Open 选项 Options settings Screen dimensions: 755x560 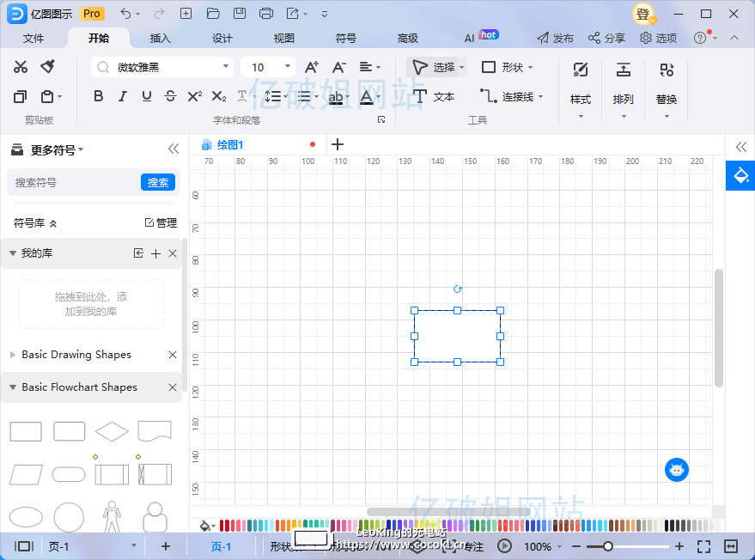658,38
